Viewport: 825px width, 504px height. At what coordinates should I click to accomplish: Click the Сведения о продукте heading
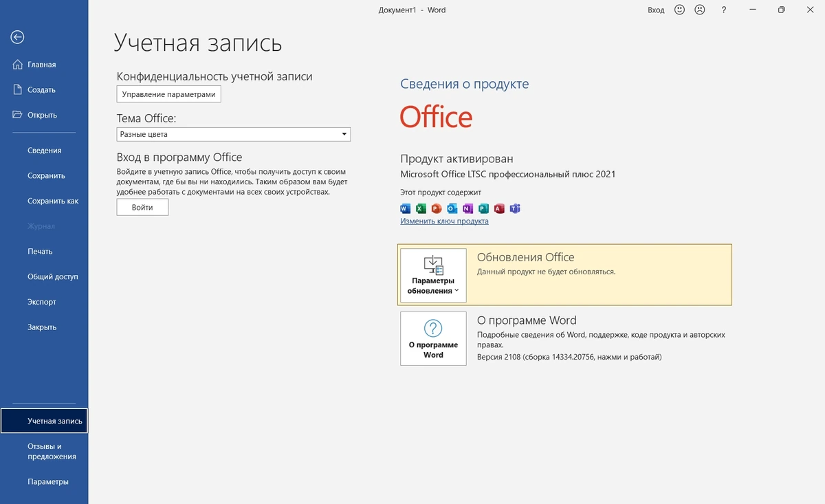[465, 84]
